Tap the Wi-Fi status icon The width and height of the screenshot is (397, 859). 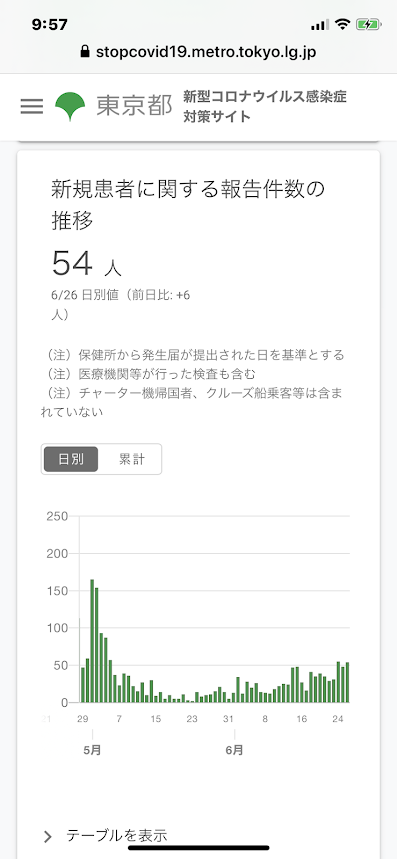tap(343, 24)
